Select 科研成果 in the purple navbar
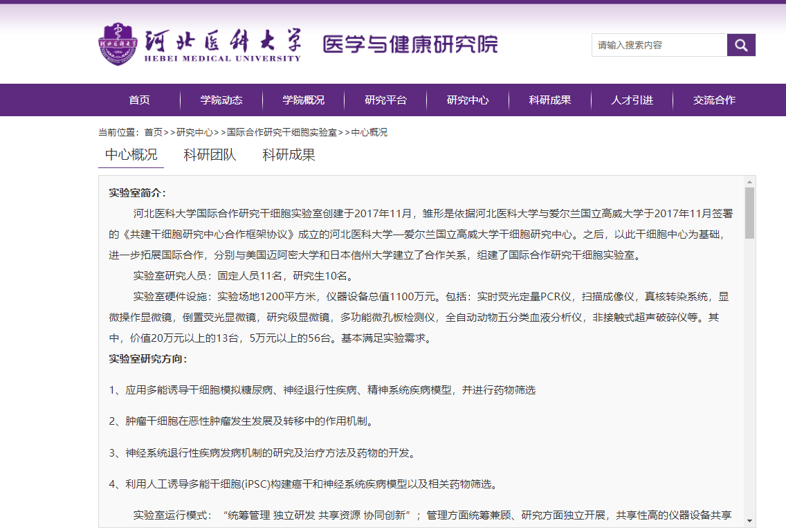The height and width of the screenshot is (532, 786). [550, 100]
